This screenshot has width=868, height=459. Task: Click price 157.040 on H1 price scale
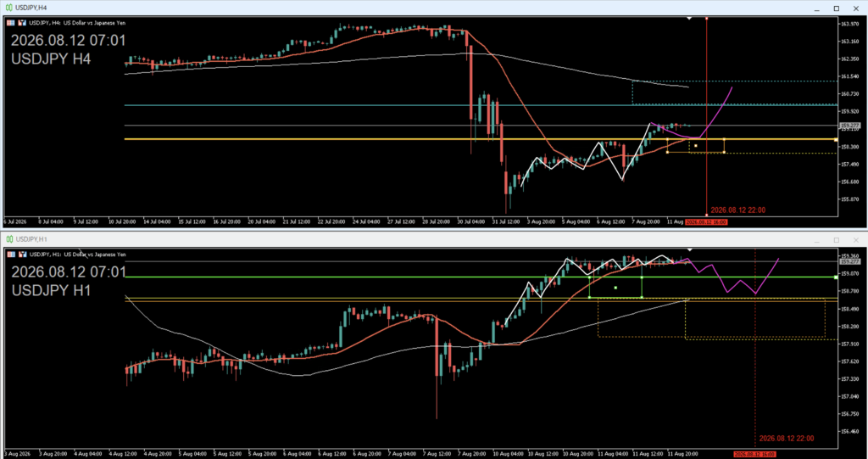click(849, 396)
